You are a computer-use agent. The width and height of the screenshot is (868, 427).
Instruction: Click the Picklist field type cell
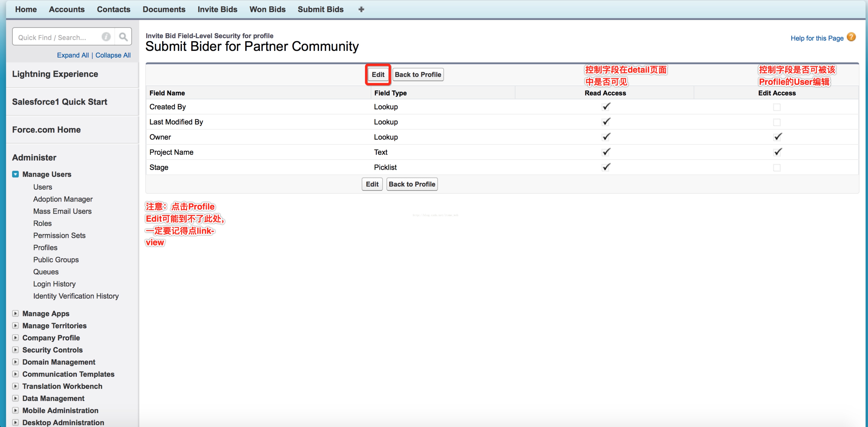pyautogui.click(x=385, y=167)
